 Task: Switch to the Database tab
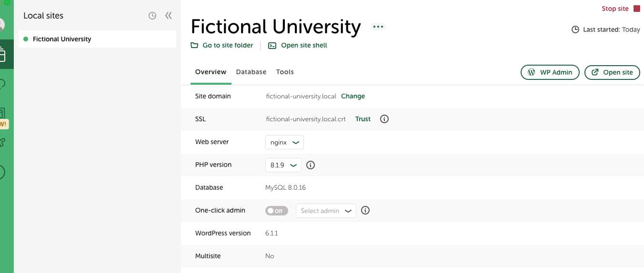click(251, 72)
